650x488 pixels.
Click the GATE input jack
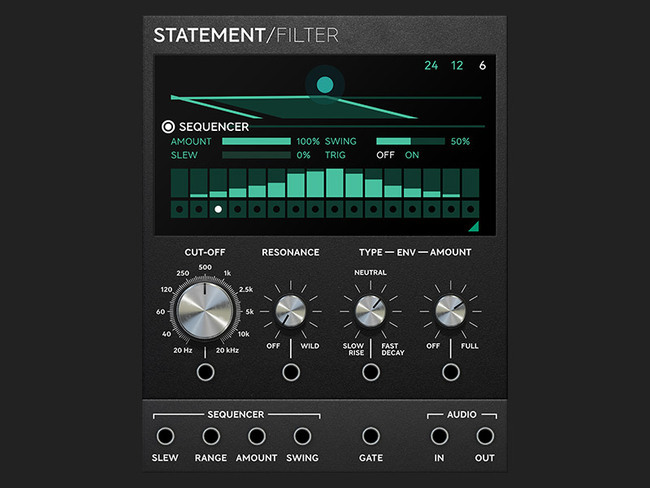point(371,436)
